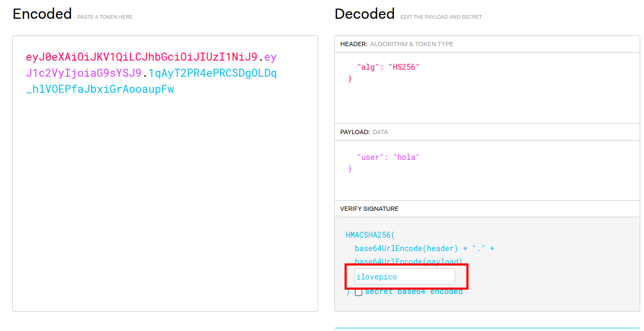The width and height of the screenshot is (644, 331).
Task: Click the "alg" key in the header JSON
Action: point(368,67)
